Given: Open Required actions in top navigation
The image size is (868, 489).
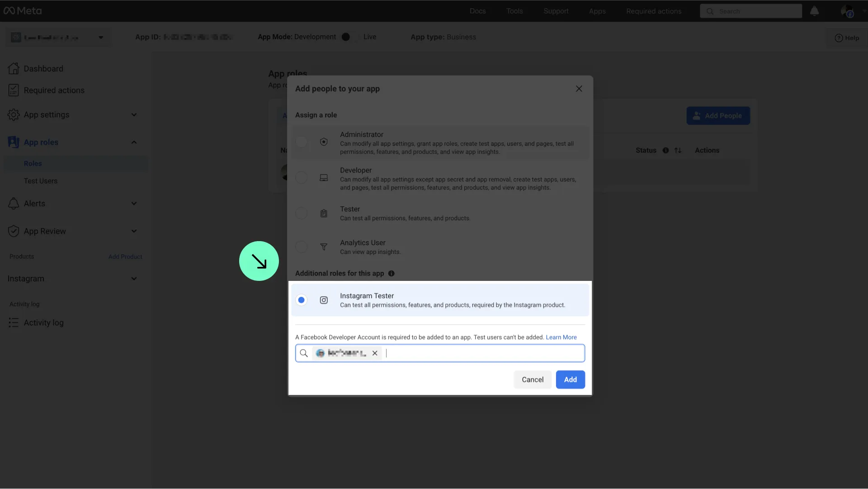Looking at the screenshot, I should point(654,11).
